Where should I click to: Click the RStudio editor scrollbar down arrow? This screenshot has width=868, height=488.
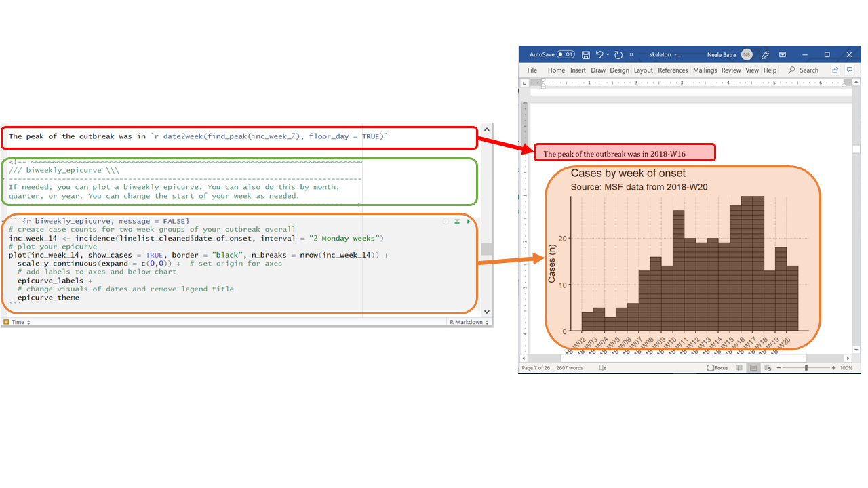pos(486,312)
